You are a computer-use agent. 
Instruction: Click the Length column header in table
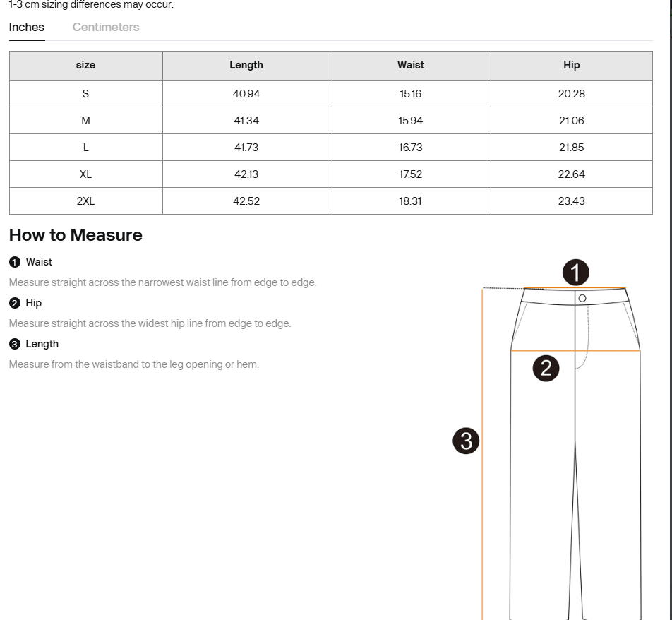[246, 65]
